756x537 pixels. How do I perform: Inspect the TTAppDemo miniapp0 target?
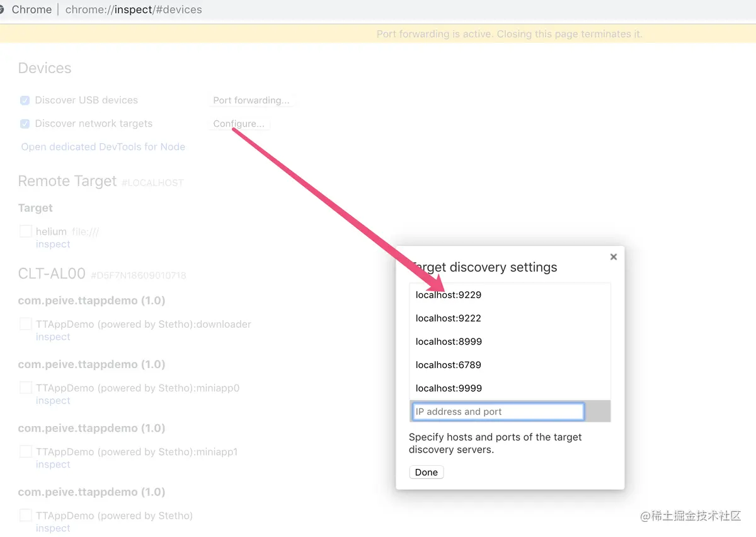pos(53,400)
